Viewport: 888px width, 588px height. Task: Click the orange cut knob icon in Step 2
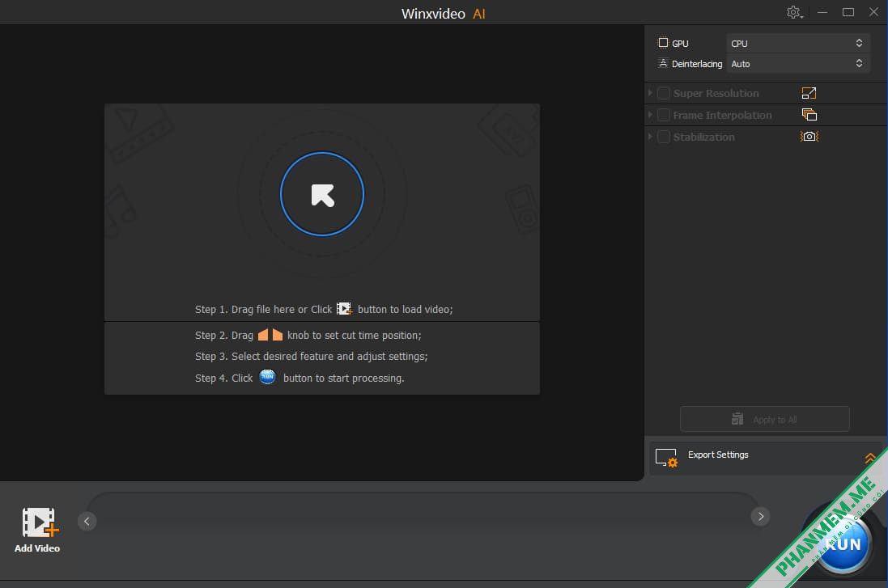tap(270, 335)
